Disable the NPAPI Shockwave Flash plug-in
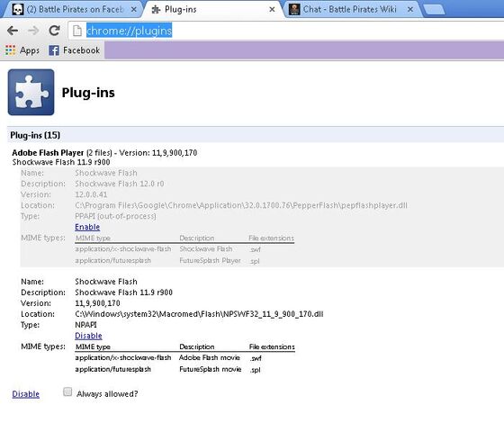Image resolution: width=504 pixels, height=432 pixels. tap(88, 336)
